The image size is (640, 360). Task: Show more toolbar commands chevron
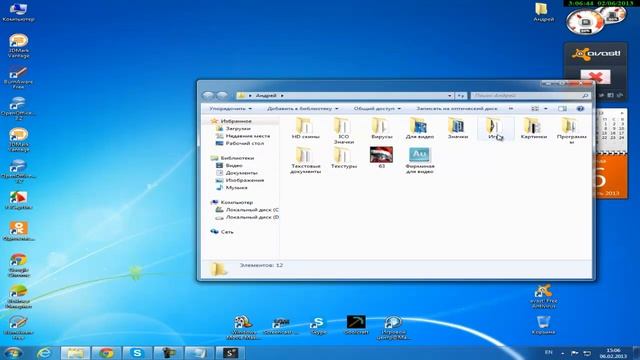[x=511, y=109]
